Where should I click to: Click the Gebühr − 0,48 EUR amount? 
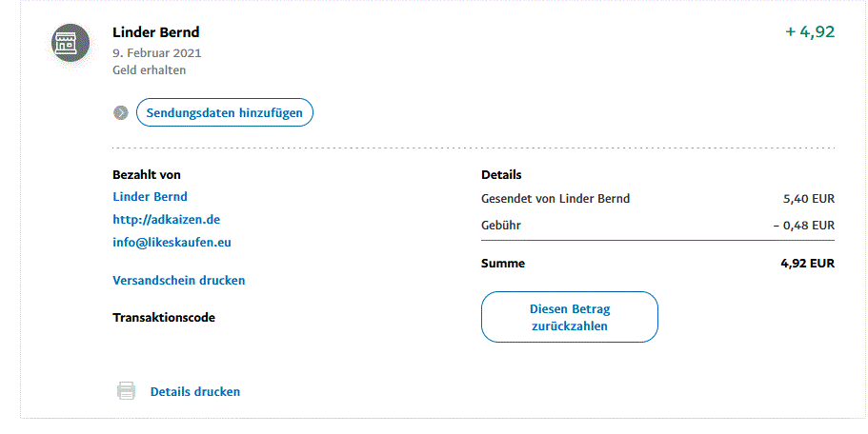(804, 226)
